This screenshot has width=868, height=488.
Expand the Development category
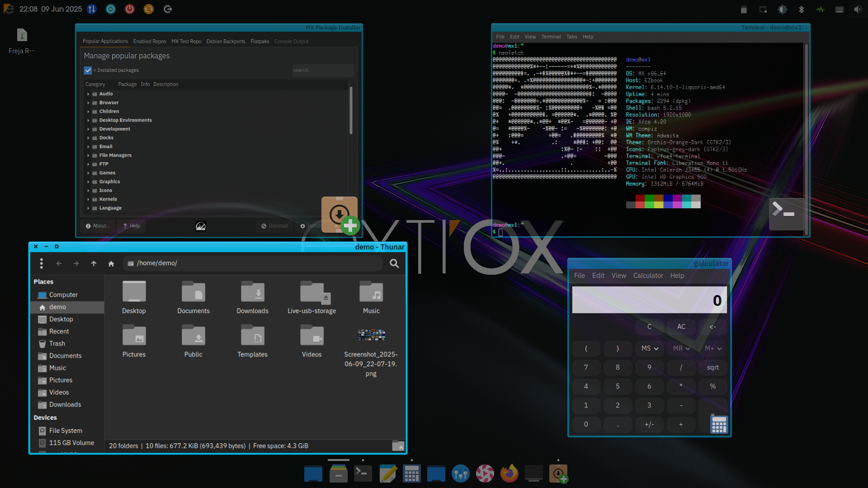88,129
